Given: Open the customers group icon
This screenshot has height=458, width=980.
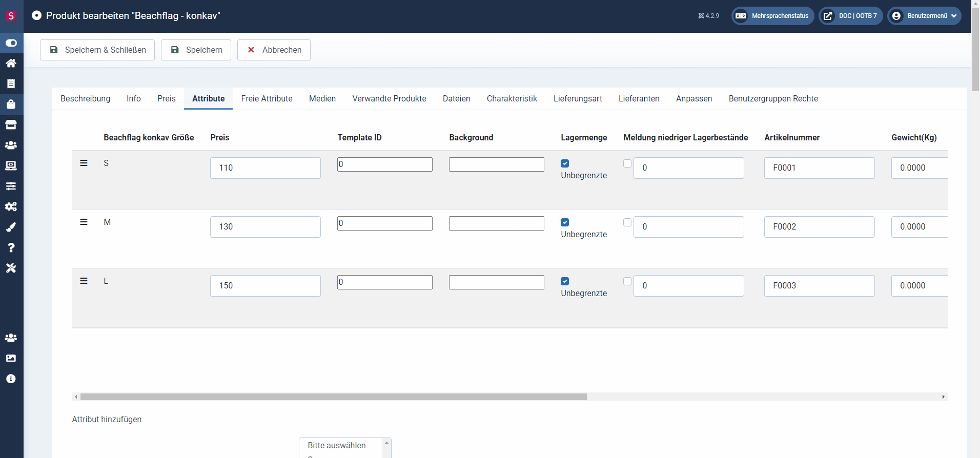Looking at the screenshot, I should 11,145.
